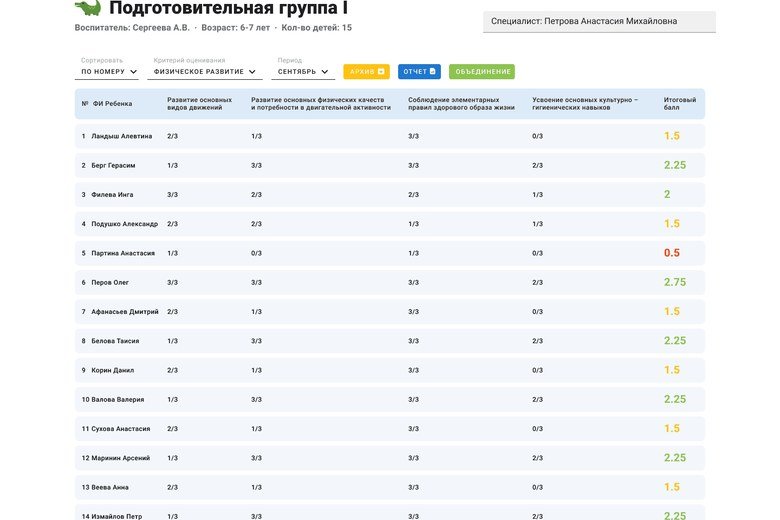Click the green crocodile group logo

coord(88,7)
